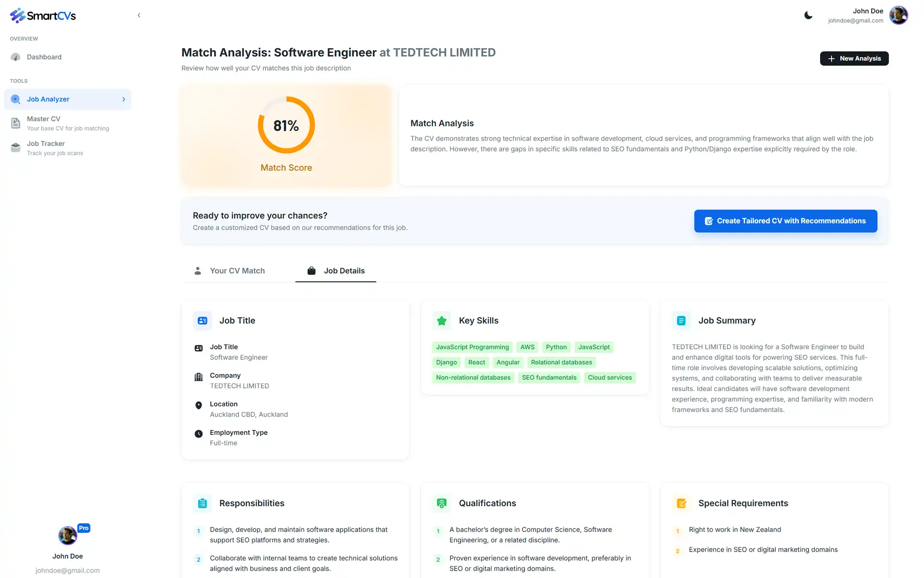
Task: Click the Key Skills star icon
Action: [x=442, y=321]
